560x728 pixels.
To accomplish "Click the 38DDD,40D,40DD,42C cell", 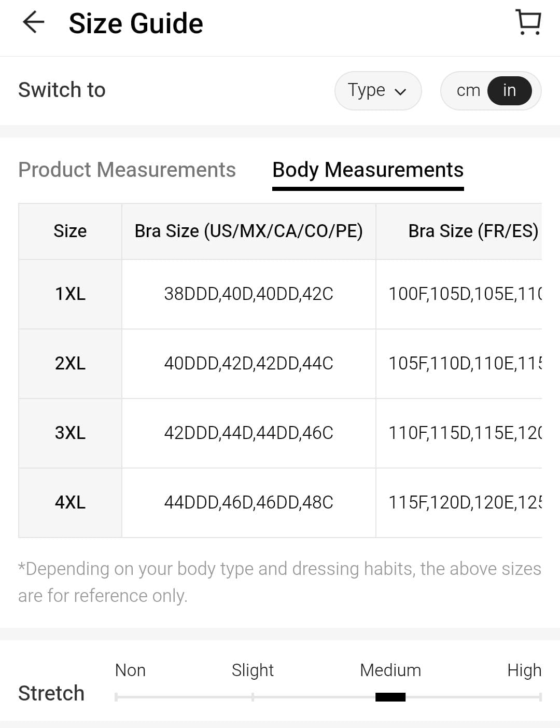I will (248, 294).
